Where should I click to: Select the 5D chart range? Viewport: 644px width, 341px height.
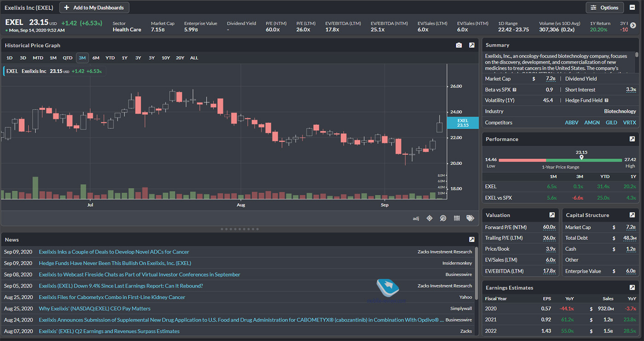point(23,58)
